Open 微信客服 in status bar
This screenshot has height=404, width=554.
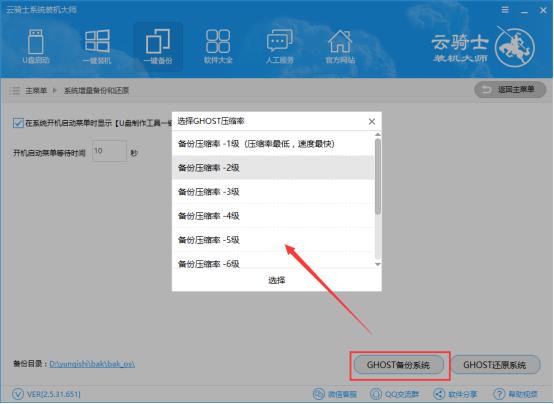pyautogui.click(x=335, y=394)
